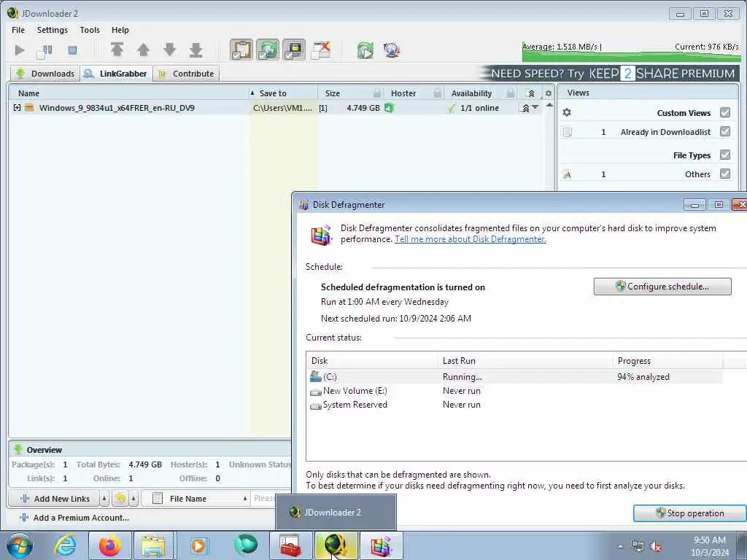This screenshot has height=560, width=747.
Task: Toggle the Custom Views checkbox
Action: coord(725,112)
